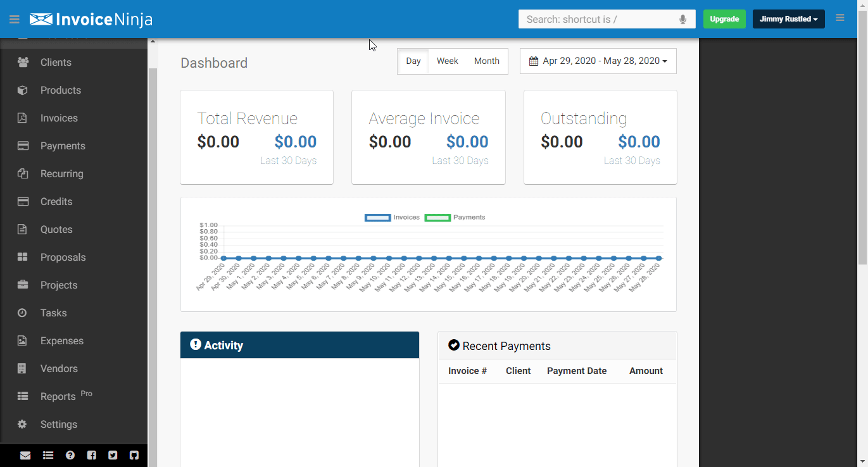Open the hamburger menu at top right
Image resolution: width=868 pixels, height=467 pixels.
pyautogui.click(x=840, y=18)
